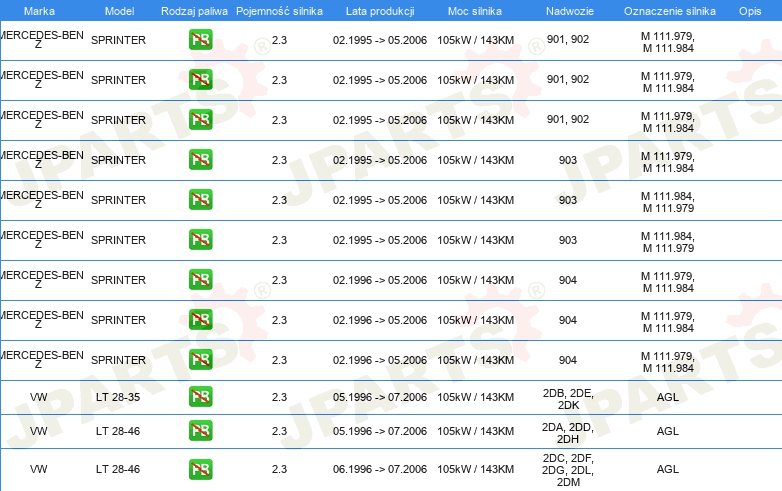Viewport: 782px width, 491px height.
Task: Click the LT 28-35 model cell
Action: click(118, 397)
